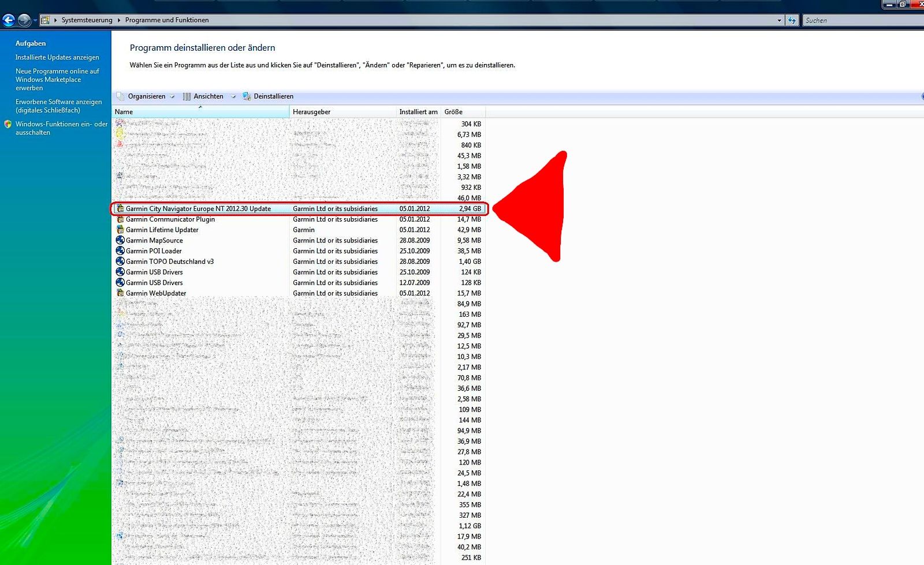The image size is (924, 565).
Task: Click the Garmin WebUpdater program icon
Action: point(120,293)
